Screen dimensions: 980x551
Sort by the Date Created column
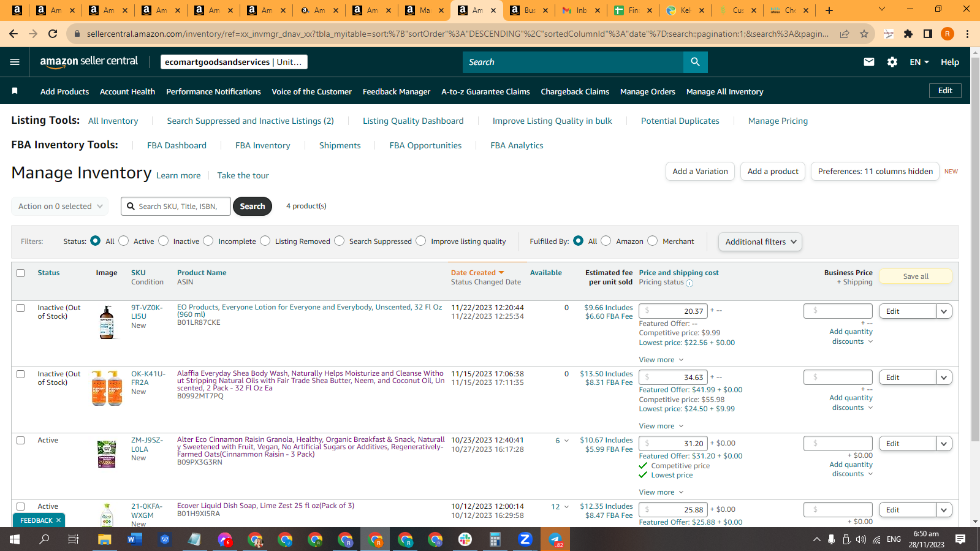[477, 273]
